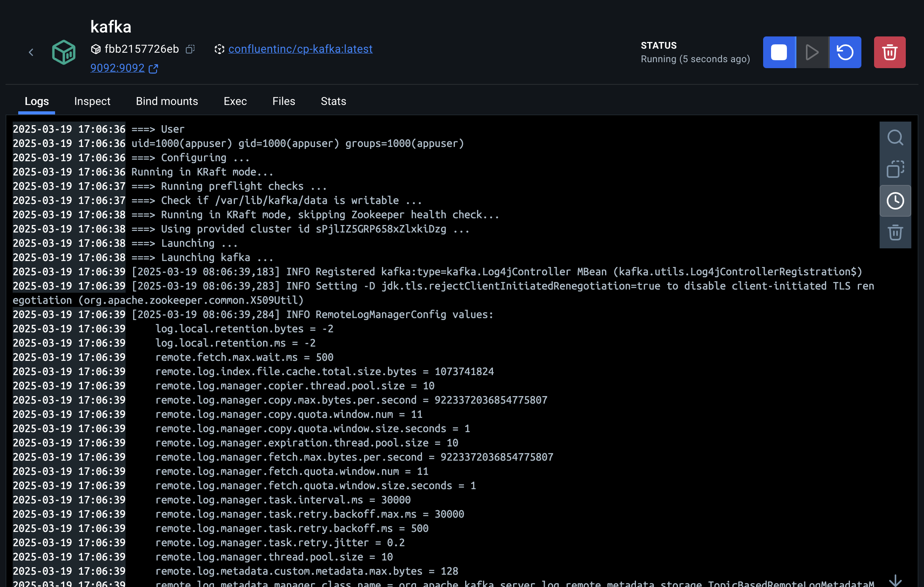Image resolution: width=924 pixels, height=587 pixels.
Task: Switch to the Logs tab
Action: click(x=37, y=101)
